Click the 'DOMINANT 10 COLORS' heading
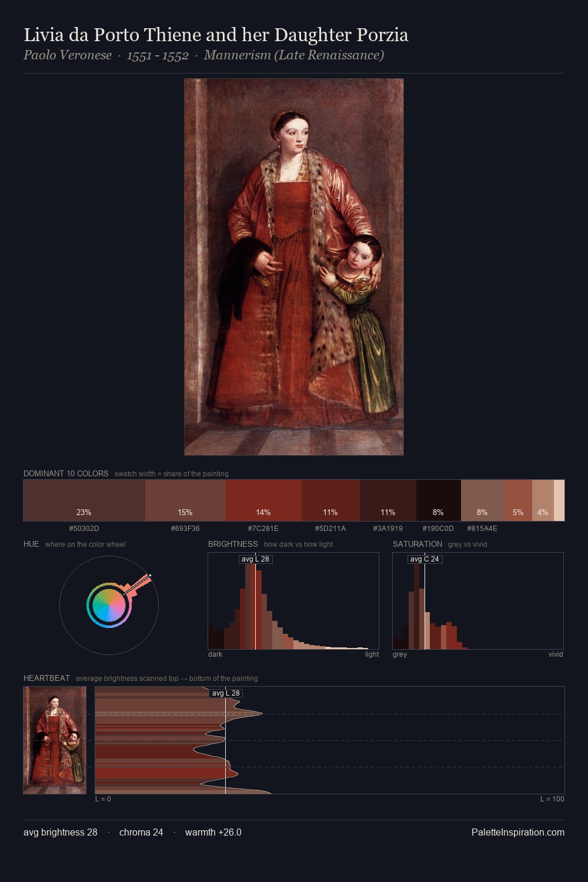 click(66, 473)
